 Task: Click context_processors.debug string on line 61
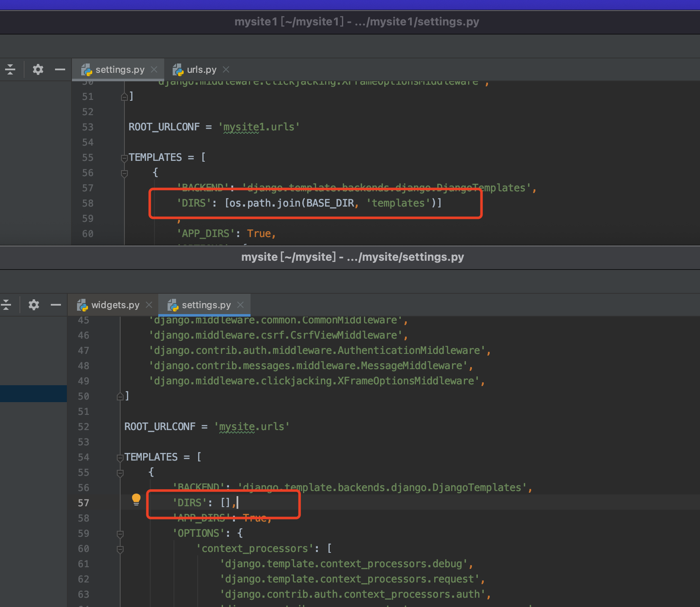[344, 564]
